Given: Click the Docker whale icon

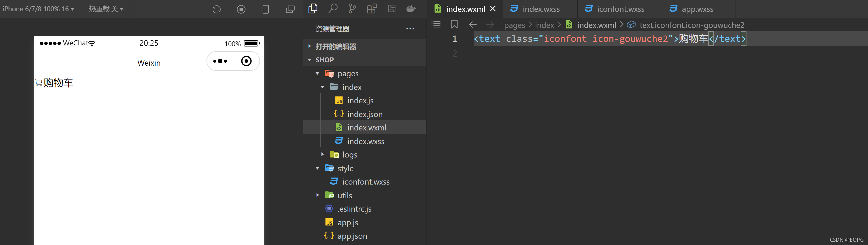Looking at the screenshot, I should point(411,8).
